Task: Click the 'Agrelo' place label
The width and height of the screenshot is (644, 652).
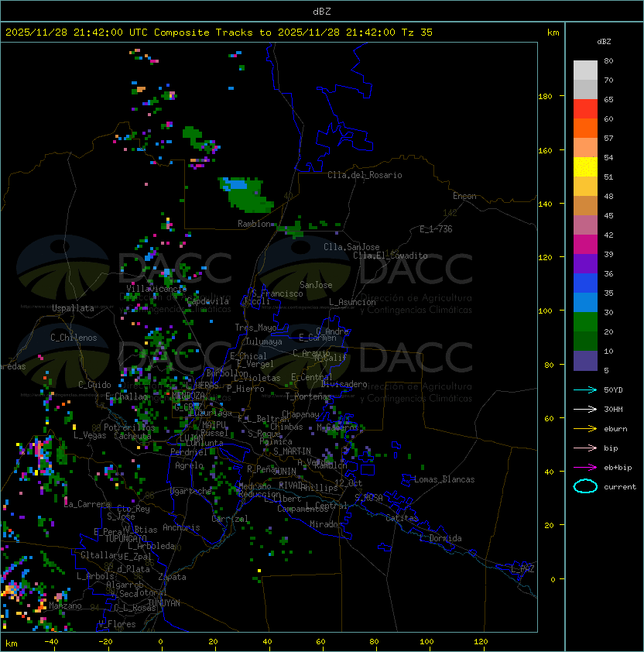Action: pos(189,465)
